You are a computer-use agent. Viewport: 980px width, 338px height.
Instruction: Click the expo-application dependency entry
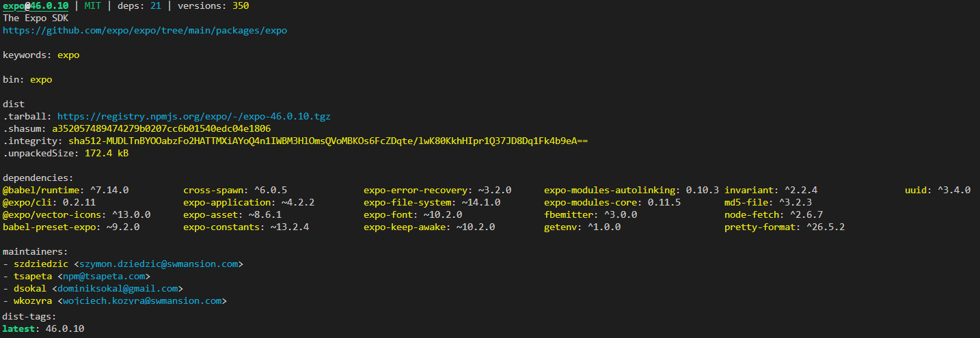click(x=249, y=203)
